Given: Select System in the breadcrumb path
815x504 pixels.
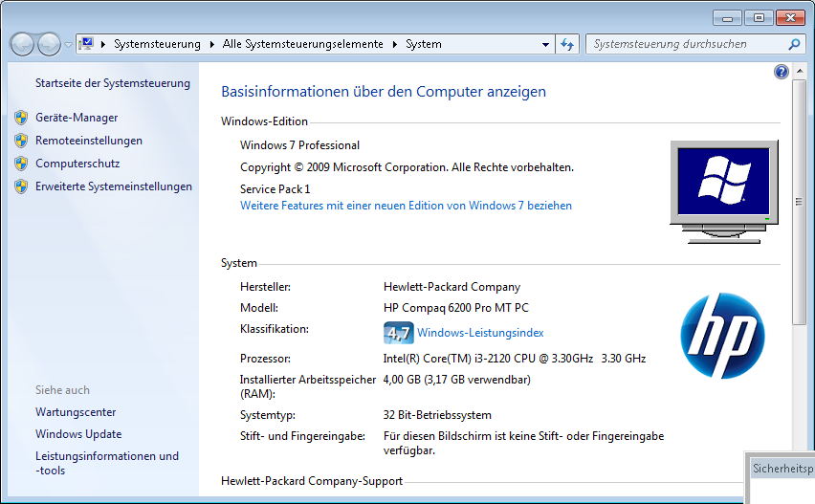Looking at the screenshot, I should click(x=424, y=44).
